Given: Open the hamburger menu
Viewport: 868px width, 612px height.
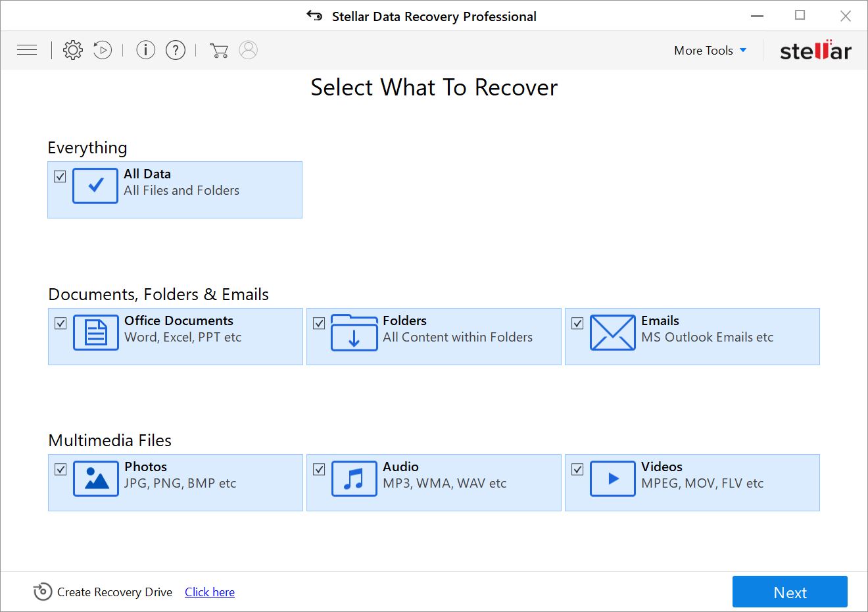Looking at the screenshot, I should (x=27, y=50).
